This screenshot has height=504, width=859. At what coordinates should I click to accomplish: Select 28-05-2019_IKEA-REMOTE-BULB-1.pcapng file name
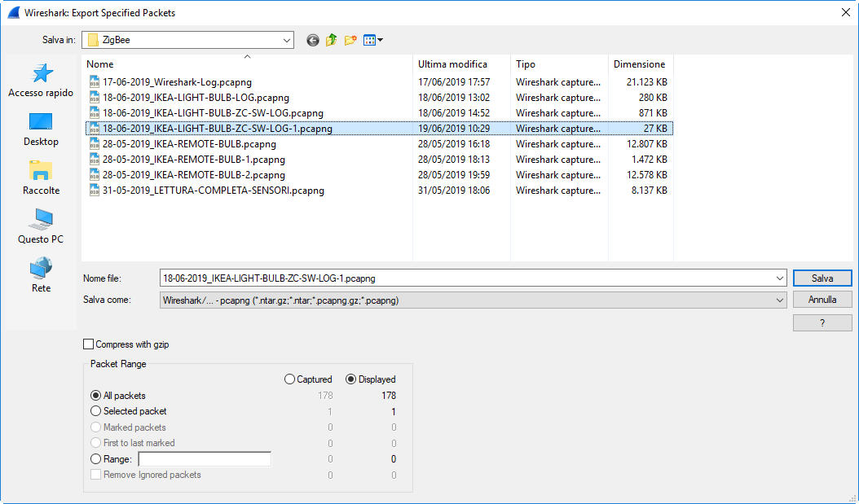coord(194,160)
